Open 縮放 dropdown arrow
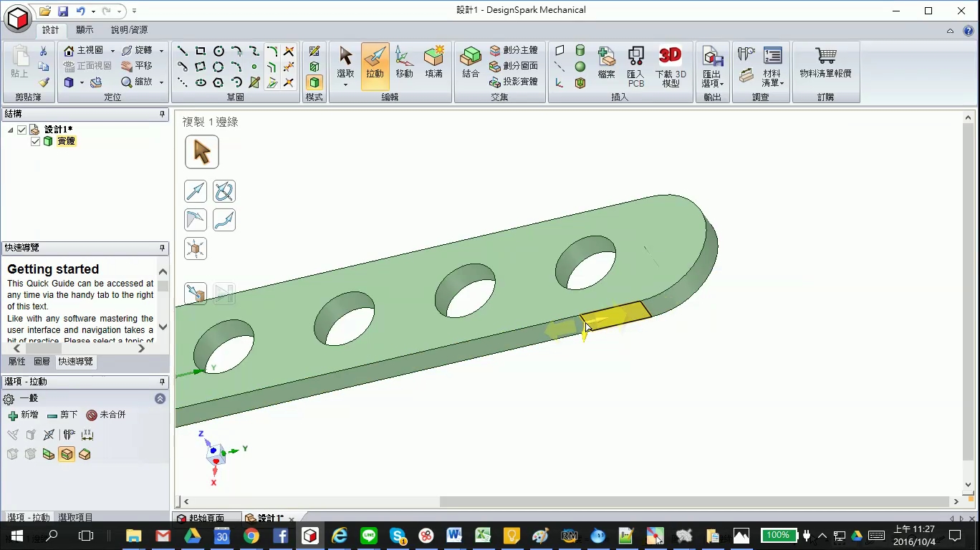980x550 pixels. [161, 82]
